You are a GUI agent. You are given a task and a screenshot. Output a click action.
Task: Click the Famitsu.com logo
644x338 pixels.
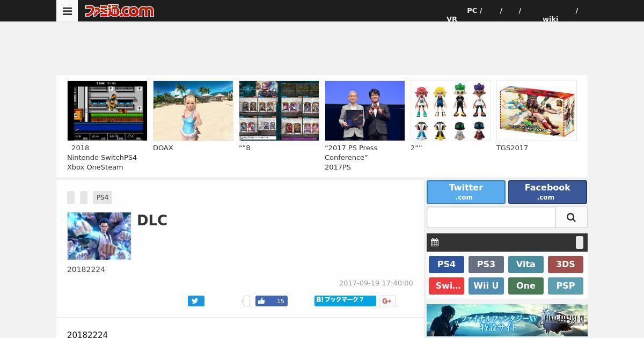[x=119, y=11]
